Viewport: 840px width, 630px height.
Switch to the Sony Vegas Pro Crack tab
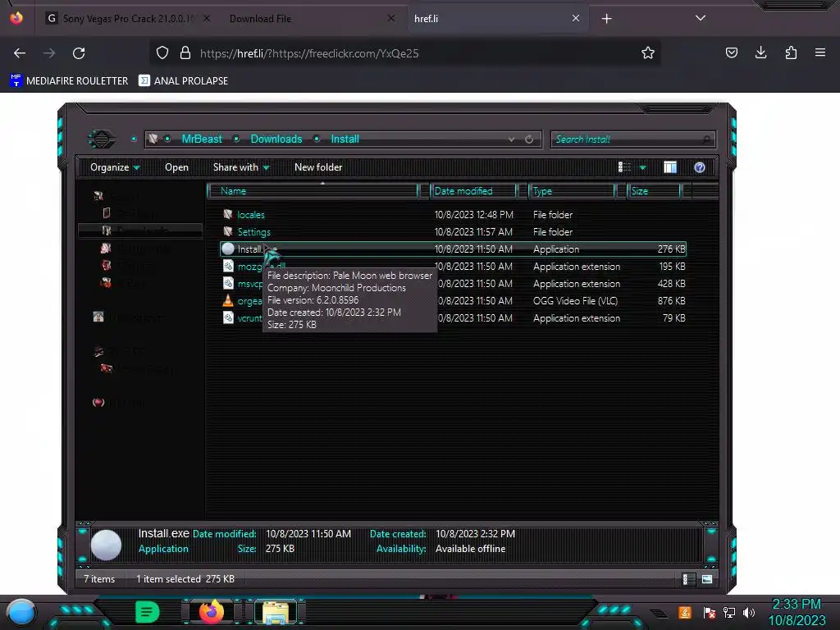tap(128, 19)
